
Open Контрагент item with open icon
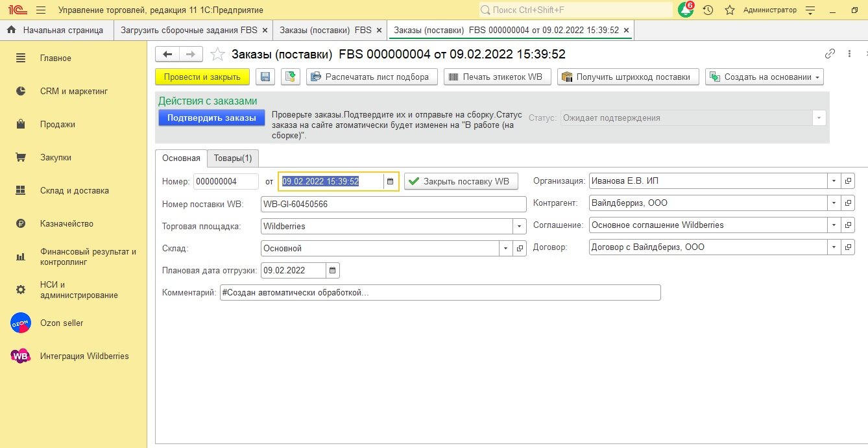pos(848,203)
